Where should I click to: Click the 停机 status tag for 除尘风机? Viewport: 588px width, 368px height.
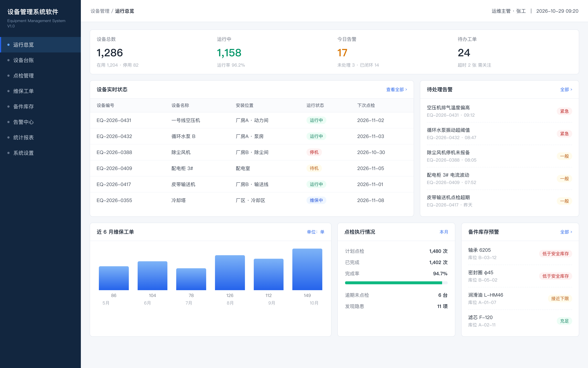tap(314, 152)
